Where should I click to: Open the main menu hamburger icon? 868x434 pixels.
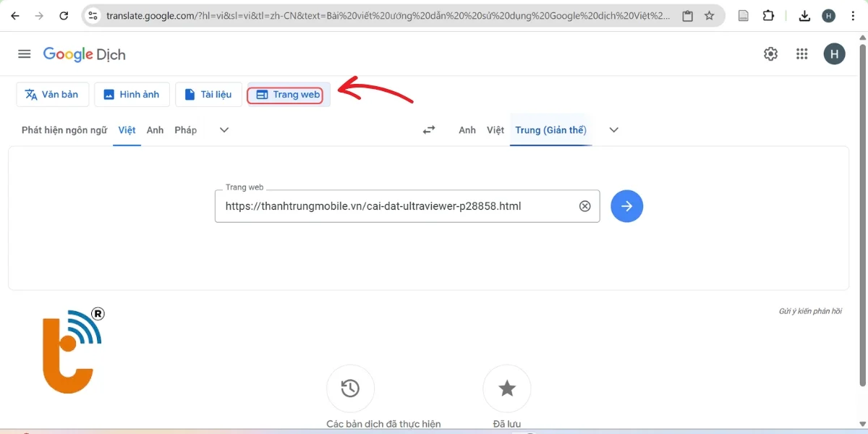(x=24, y=53)
